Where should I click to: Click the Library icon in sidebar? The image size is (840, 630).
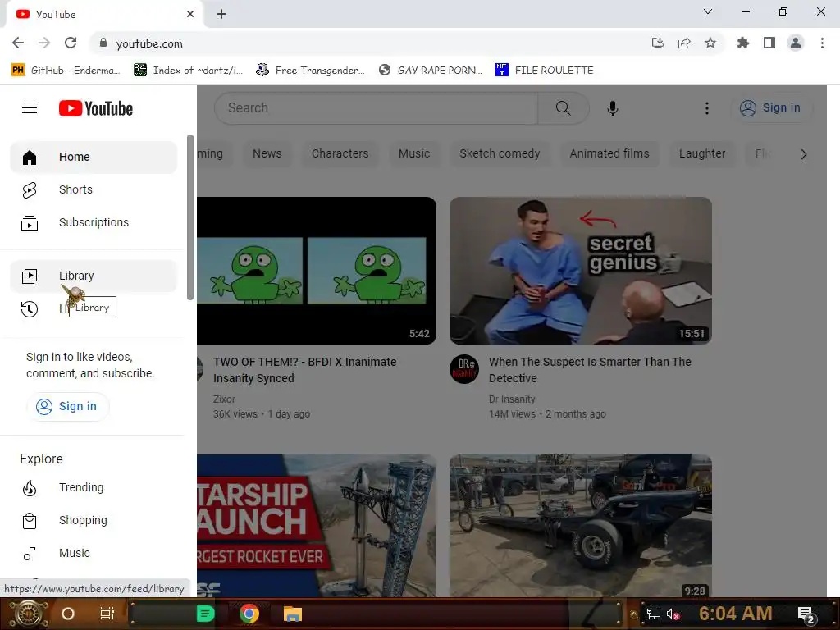pos(30,276)
